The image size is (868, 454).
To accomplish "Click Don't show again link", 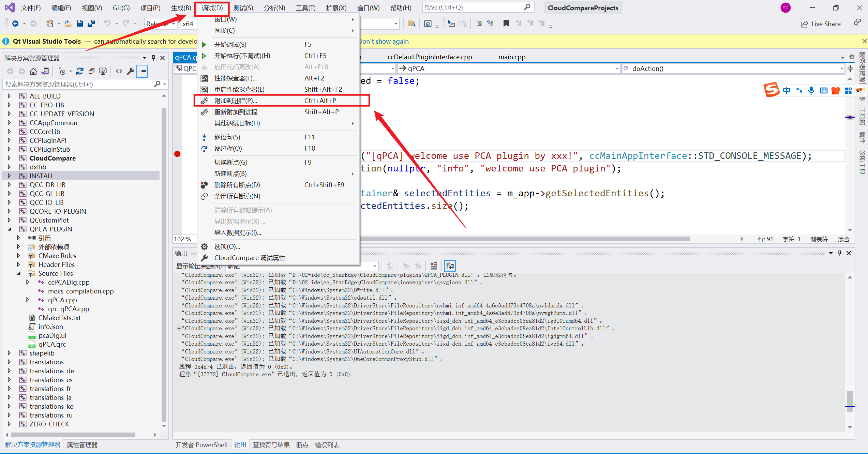I will click(384, 41).
